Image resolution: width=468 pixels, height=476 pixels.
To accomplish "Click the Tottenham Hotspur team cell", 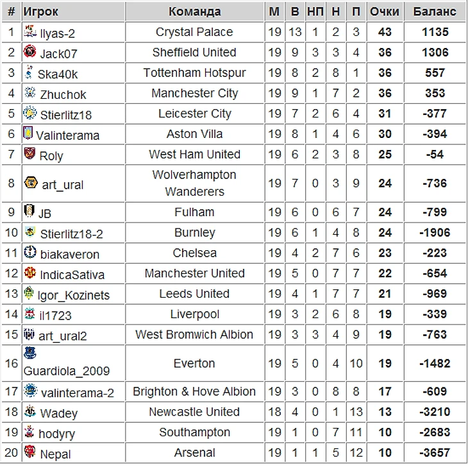I will (x=194, y=73).
